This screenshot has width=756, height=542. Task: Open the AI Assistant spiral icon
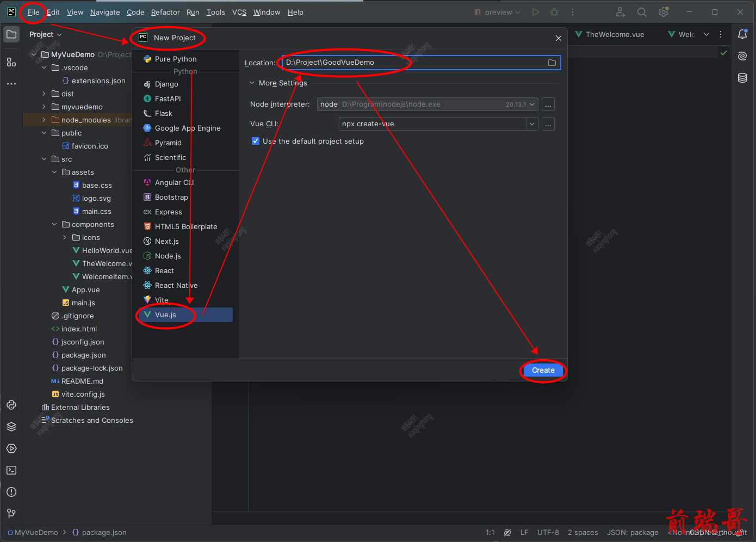click(x=742, y=56)
